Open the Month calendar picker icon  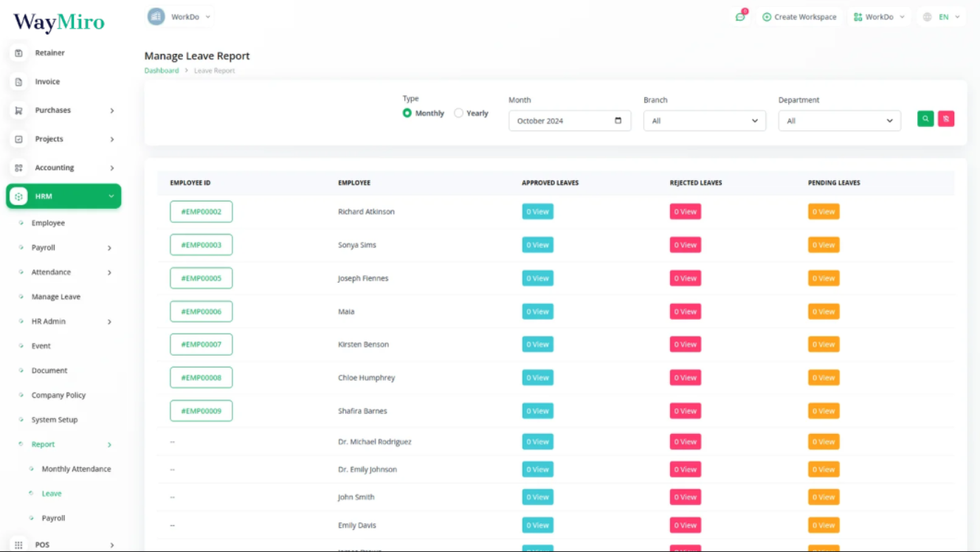click(618, 121)
